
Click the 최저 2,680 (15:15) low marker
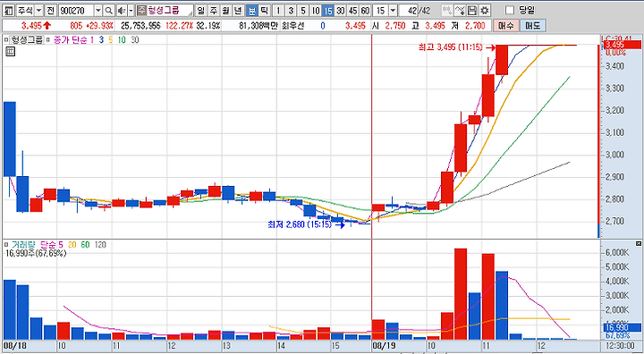pyautogui.click(x=307, y=224)
